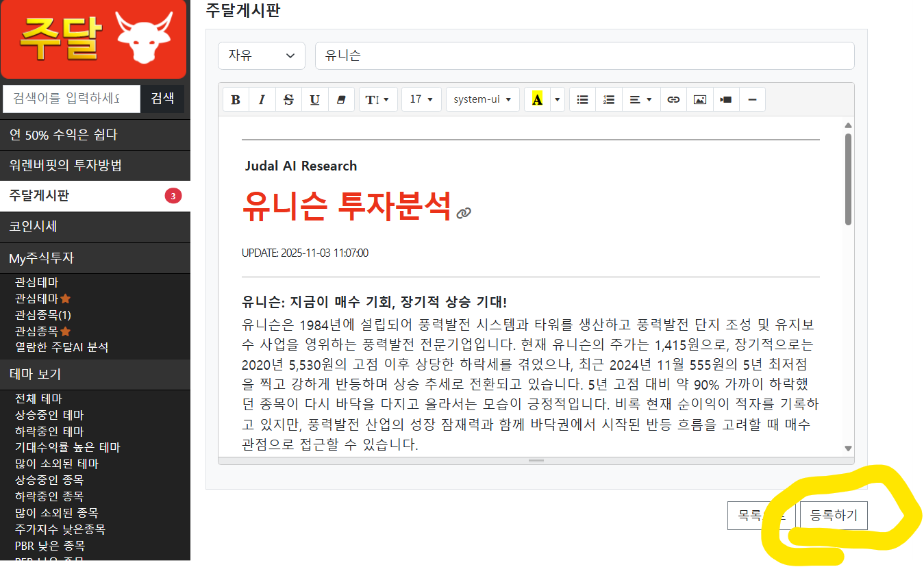Toggle italic text formatting
The width and height of the screenshot is (924, 567).
(262, 100)
